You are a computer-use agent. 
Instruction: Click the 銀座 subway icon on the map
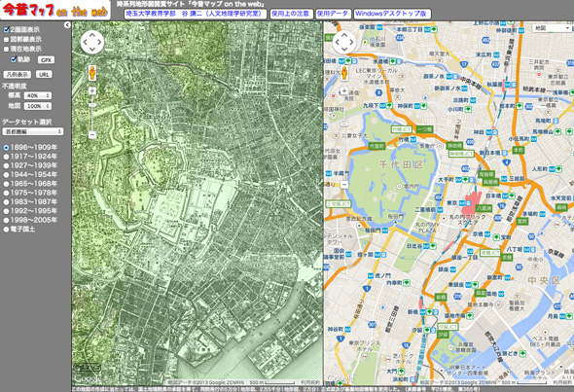click(x=452, y=269)
